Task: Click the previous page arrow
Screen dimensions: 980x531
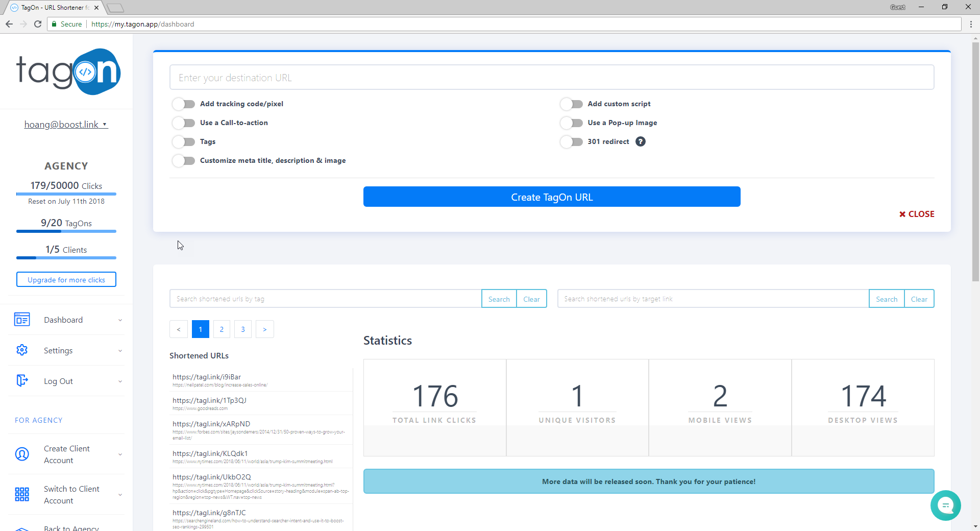Action: coord(179,329)
